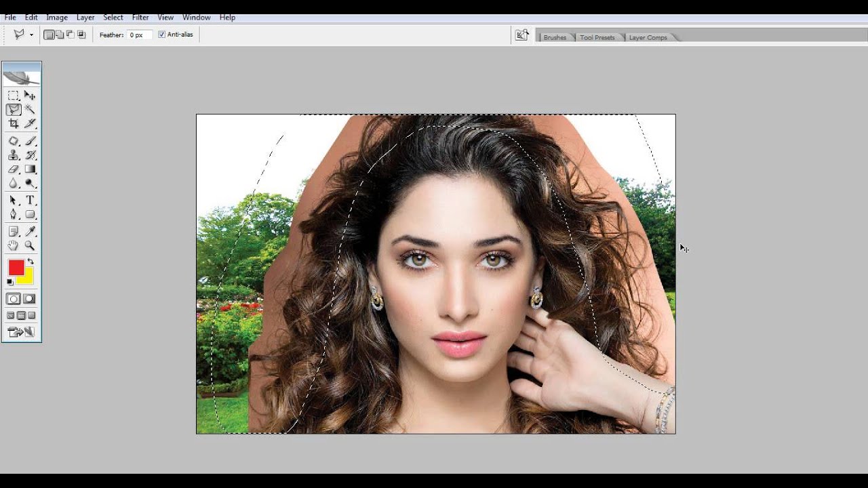Open the Filter menu
This screenshot has width=868, height=488.
[x=140, y=18]
